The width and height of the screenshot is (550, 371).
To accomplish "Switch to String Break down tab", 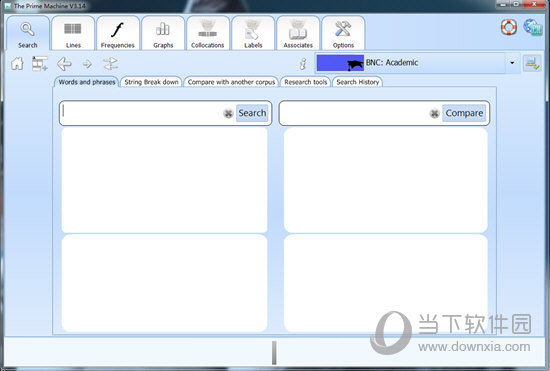I will pyautogui.click(x=151, y=82).
